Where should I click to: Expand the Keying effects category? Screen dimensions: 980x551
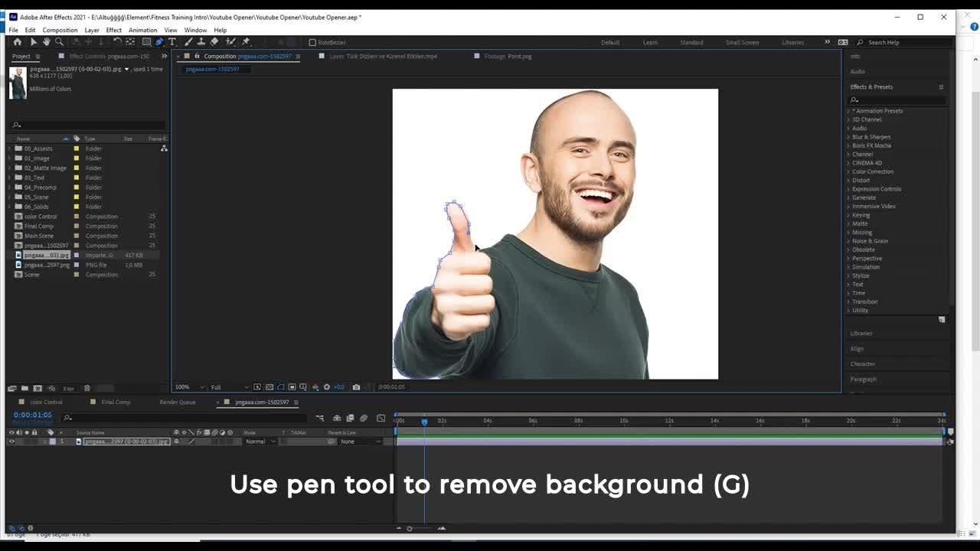[x=848, y=215]
